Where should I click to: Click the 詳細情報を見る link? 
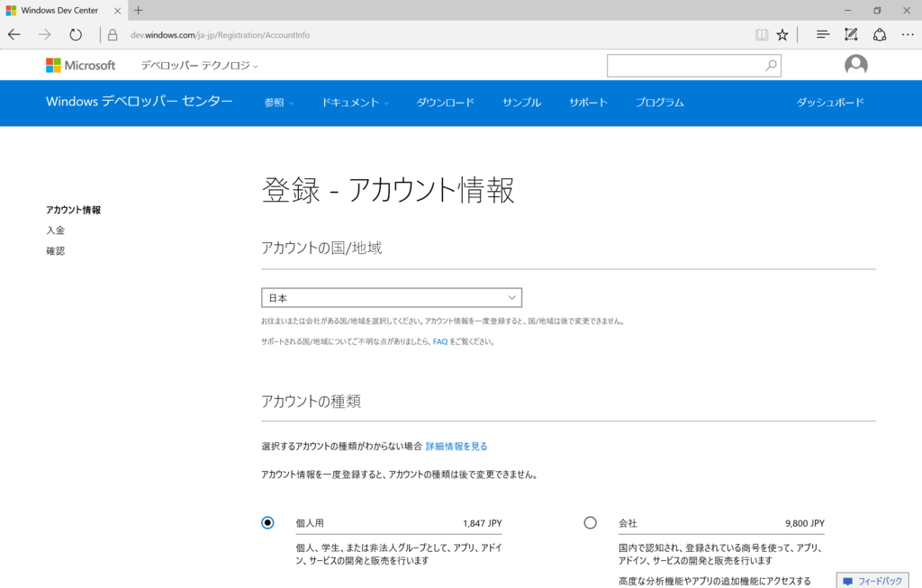pyautogui.click(x=456, y=447)
